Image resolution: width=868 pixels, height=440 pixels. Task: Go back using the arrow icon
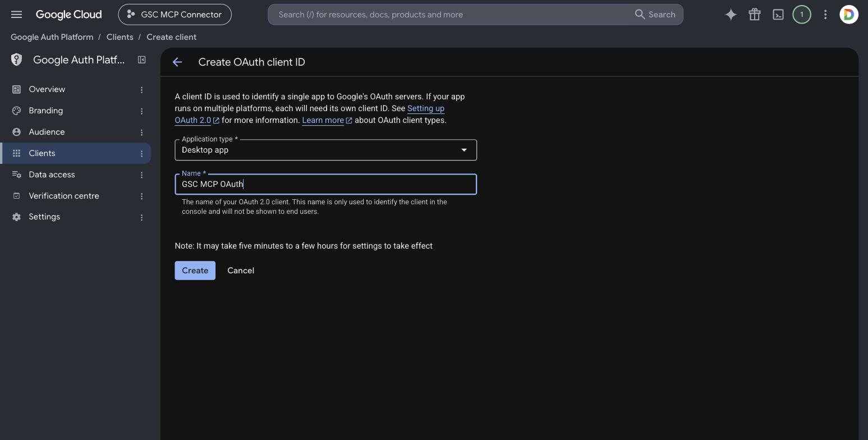tap(177, 62)
